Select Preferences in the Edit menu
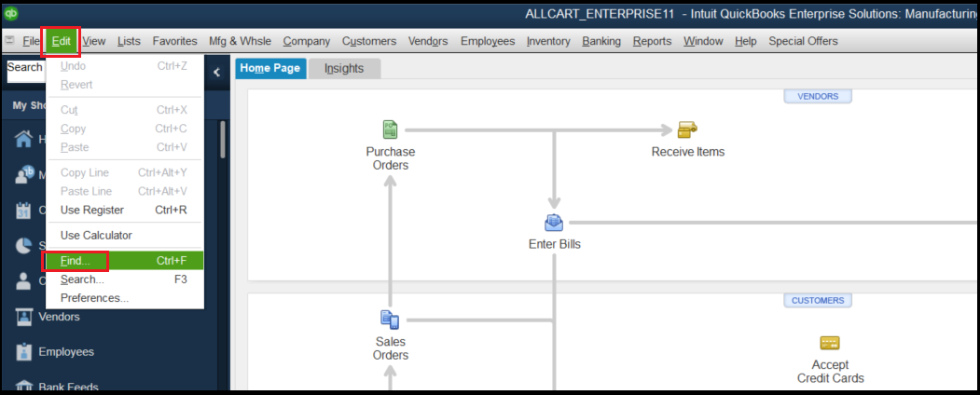This screenshot has height=395, width=980. (94, 298)
